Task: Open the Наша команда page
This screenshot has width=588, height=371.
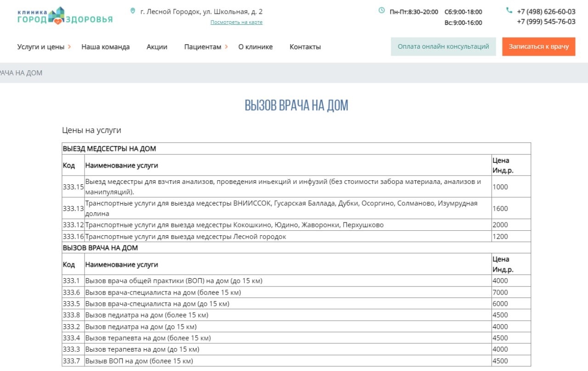Action: [106, 47]
